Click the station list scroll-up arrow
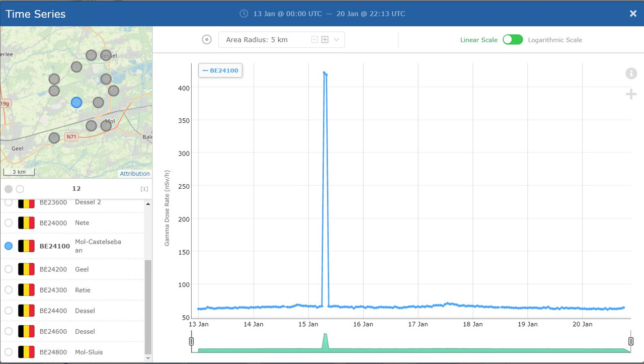The height and width of the screenshot is (364, 644). point(148,204)
